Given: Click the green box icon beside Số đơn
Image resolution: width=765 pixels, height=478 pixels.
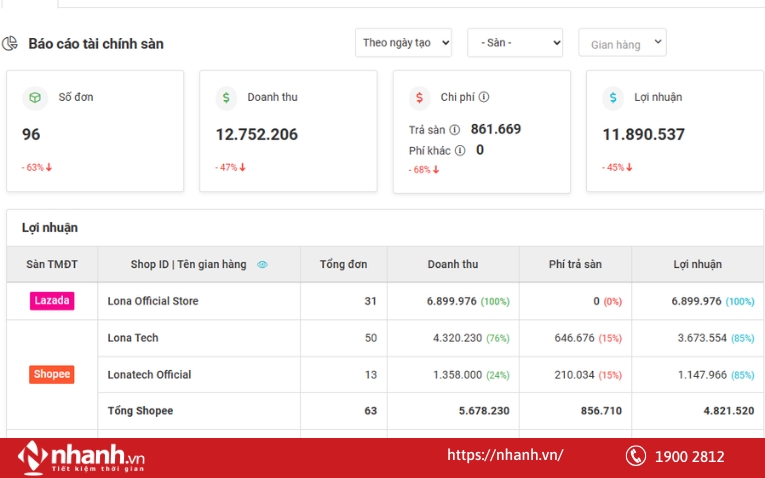Looking at the screenshot, I should (x=35, y=98).
